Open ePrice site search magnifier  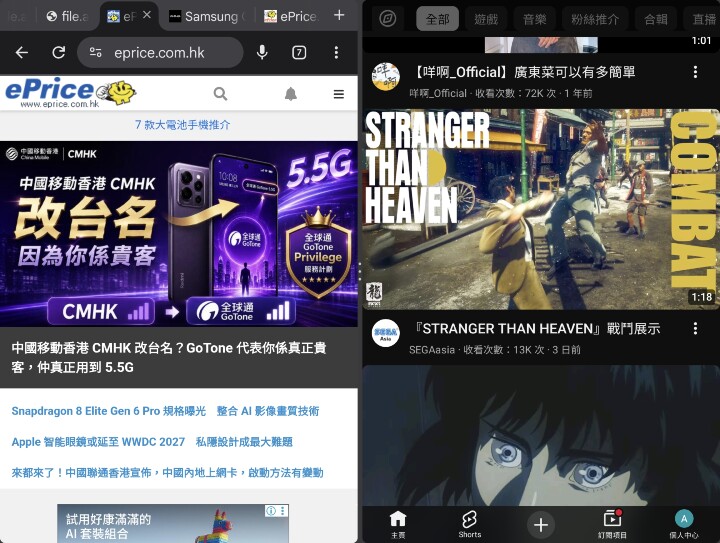coord(220,94)
